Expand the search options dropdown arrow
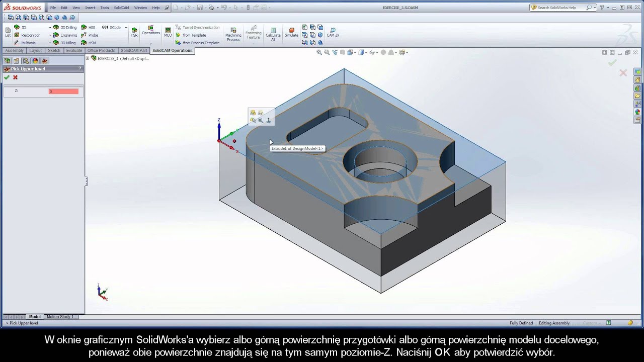 coord(595,8)
